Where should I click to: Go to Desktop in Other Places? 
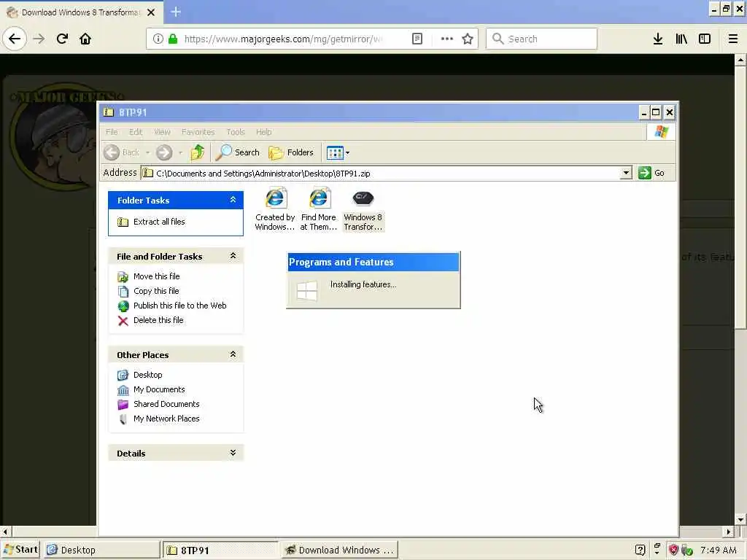coord(147,375)
